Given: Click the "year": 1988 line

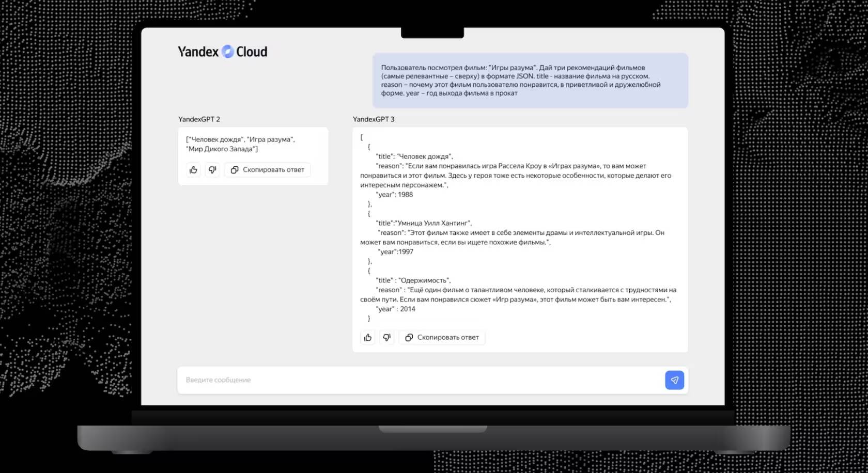Looking at the screenshot, I should click(x=395, y=195).
